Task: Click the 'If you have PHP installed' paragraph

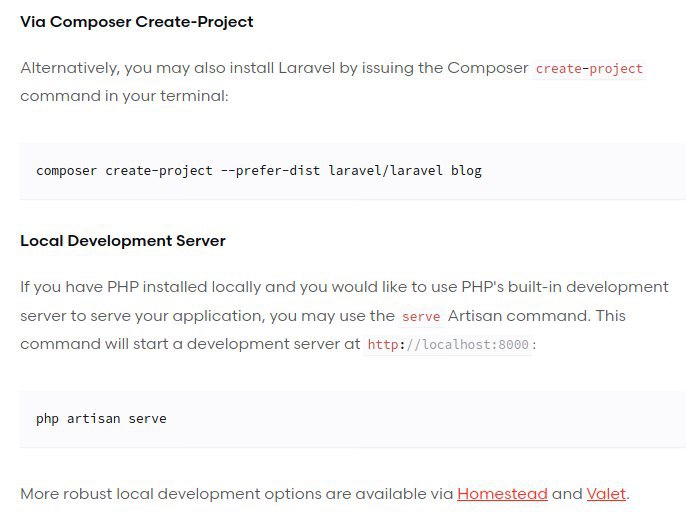Action: pyautogui.click(x=344, y=316)
